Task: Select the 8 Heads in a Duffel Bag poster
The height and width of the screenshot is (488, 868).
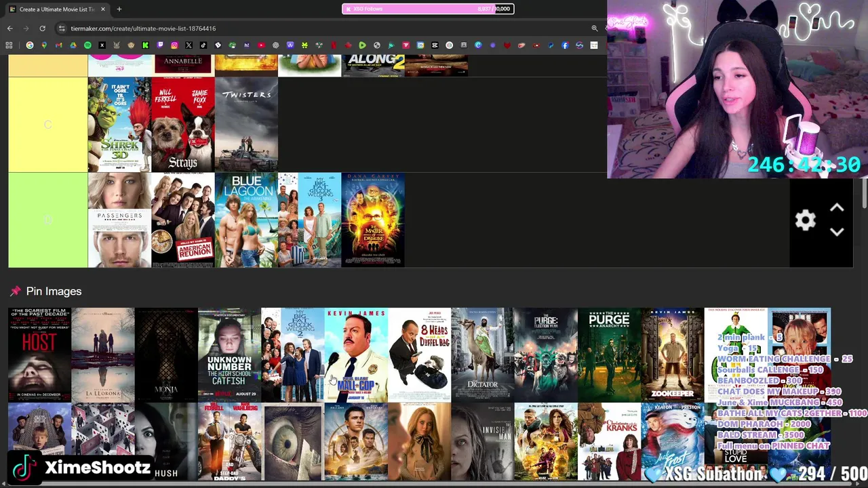Action: [x=419, y=355]
